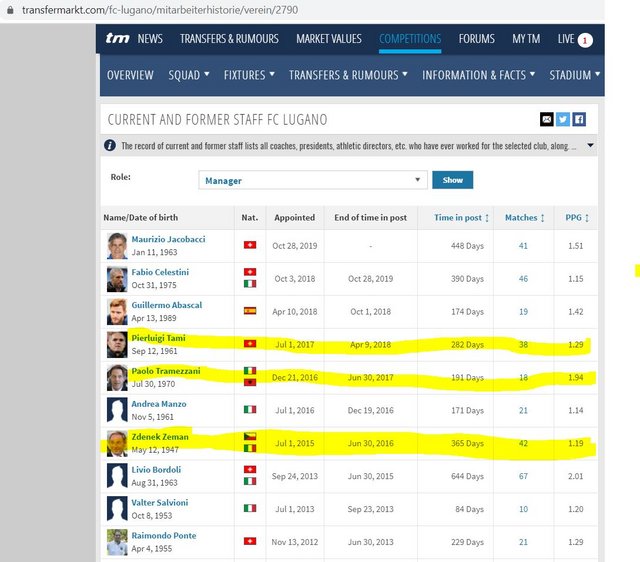Share page via email icon
The width and height of the screenshot is (640, 562).
[x=547, y=120]
